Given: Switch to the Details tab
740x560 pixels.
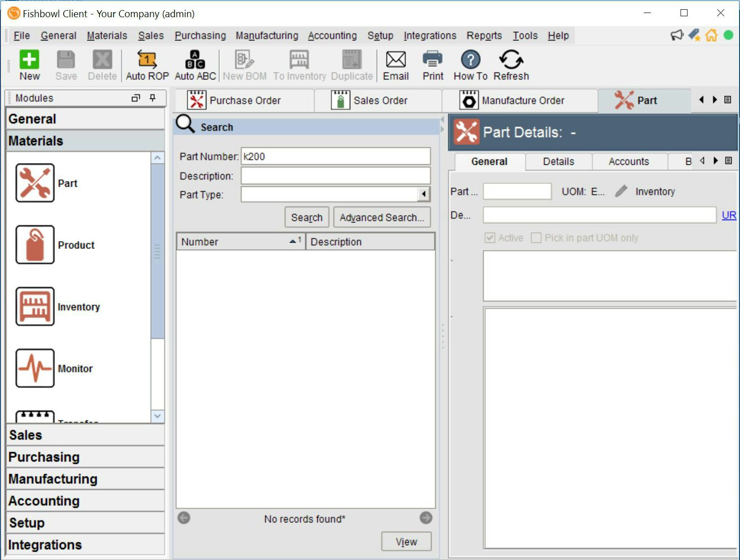Looking at the screenshot, I should 558,161.
